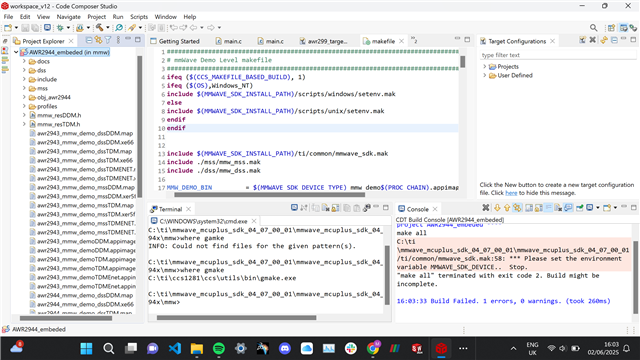The image size is (640, 360).
Task: Switch to awr299_targe... editor tab
Action: tap(324, 41)
